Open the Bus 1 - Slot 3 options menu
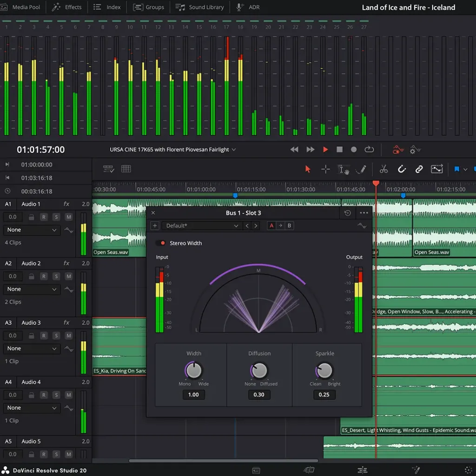The width and height of the screenshot is (476, 476). tap(364, 213)
